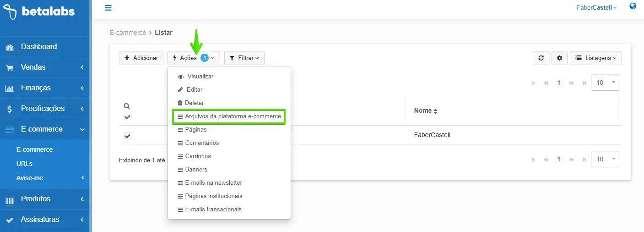644x232 pixels.
Task: Click the Finanças chart icon
Action: point(10,88)
